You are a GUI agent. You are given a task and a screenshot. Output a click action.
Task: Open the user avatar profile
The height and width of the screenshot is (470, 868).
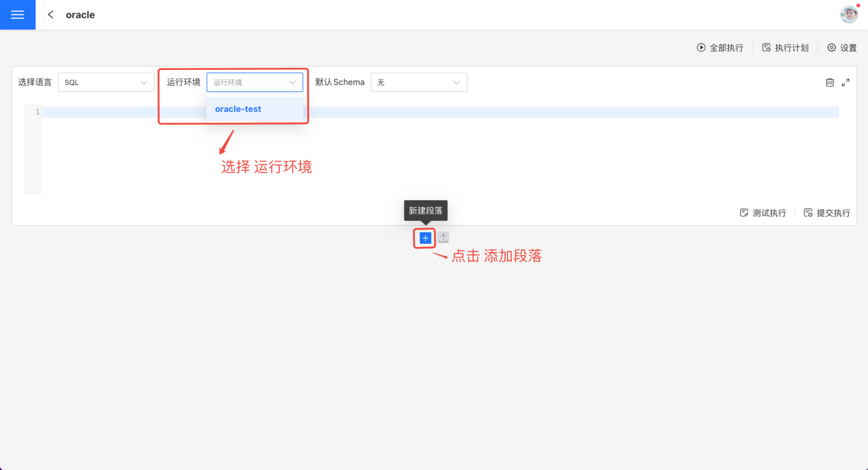coord(849,14)
